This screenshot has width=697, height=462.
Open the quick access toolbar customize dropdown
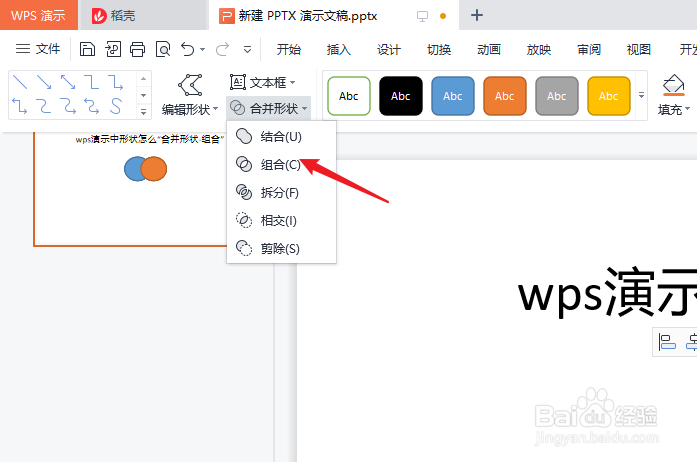248,49
